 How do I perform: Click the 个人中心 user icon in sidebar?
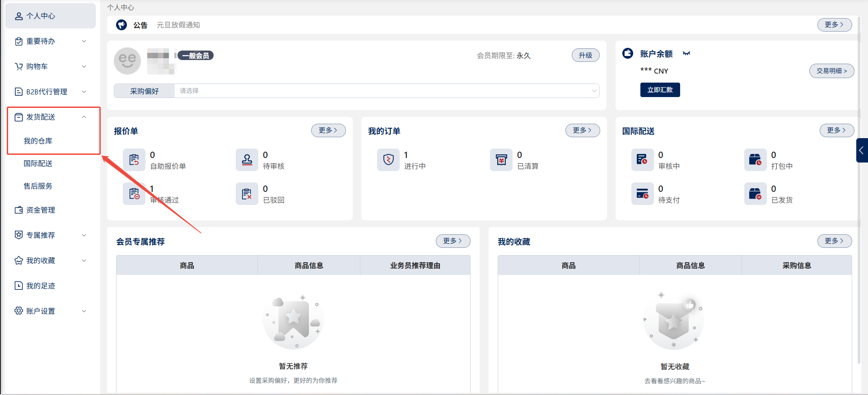19,16
